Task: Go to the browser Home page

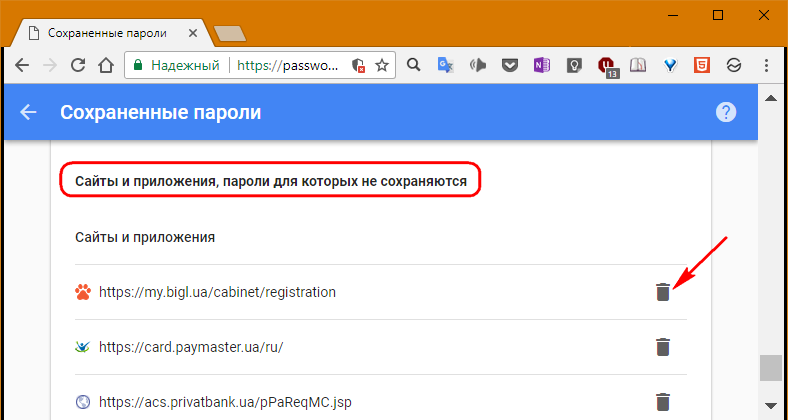Action: pos(106,65)
